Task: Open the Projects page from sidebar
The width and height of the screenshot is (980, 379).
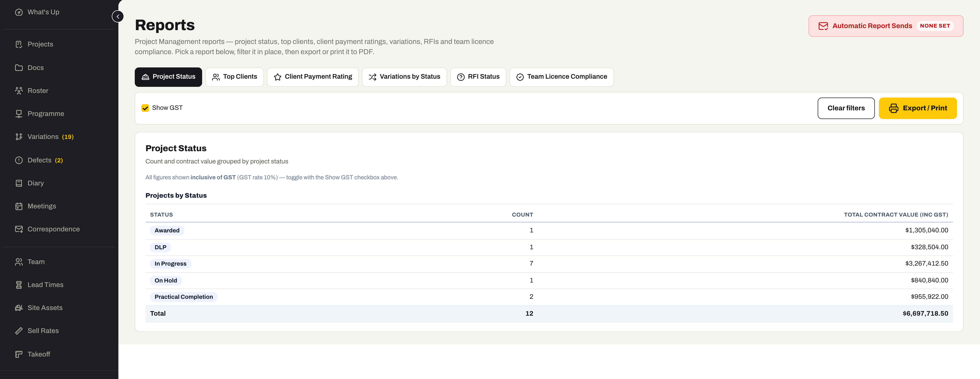Action: [40, 44]
